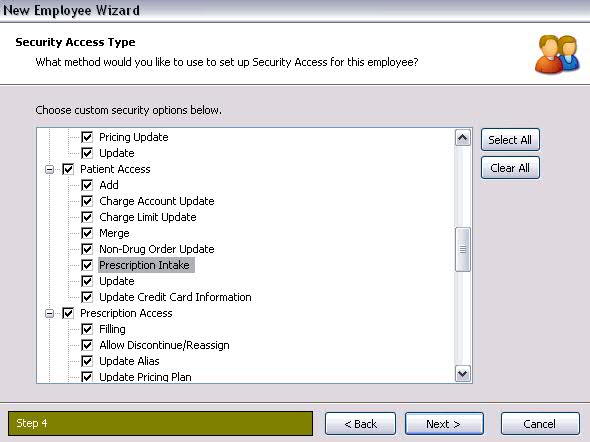Uncheck the Prescription Intake checkbox

[87, 265]
